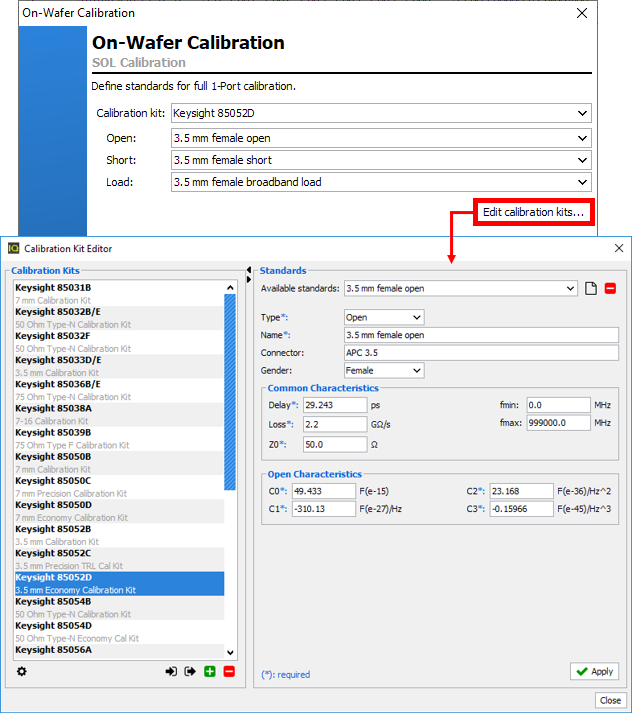Click Calibration Kit Editor window icon
Screen dimensions: 632x713
click(14, 248)
